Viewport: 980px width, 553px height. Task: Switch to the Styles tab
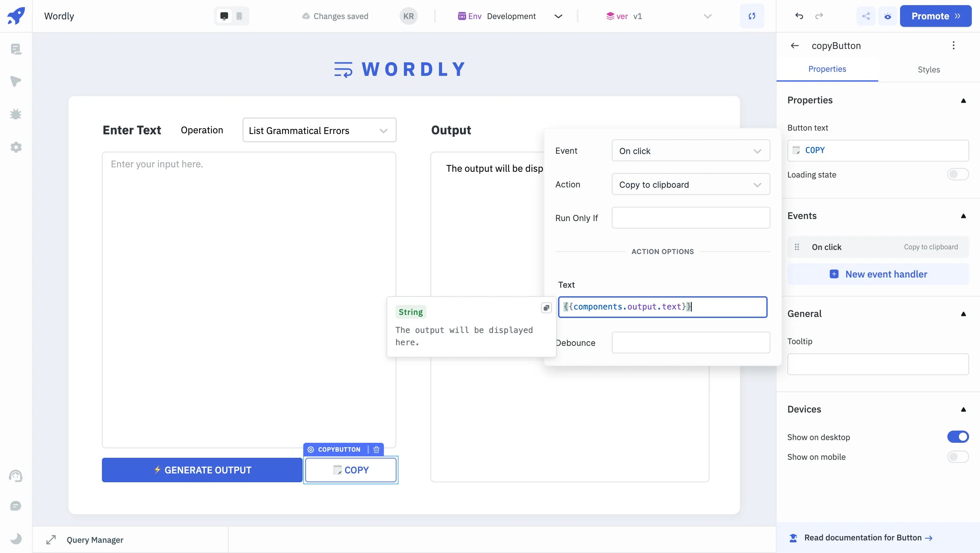click(x=929, y=69)
